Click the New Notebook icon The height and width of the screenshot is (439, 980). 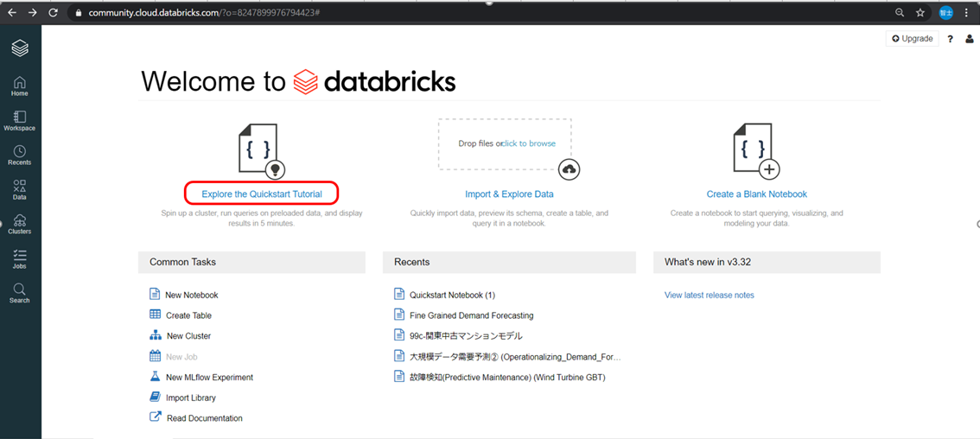point(155,294)
